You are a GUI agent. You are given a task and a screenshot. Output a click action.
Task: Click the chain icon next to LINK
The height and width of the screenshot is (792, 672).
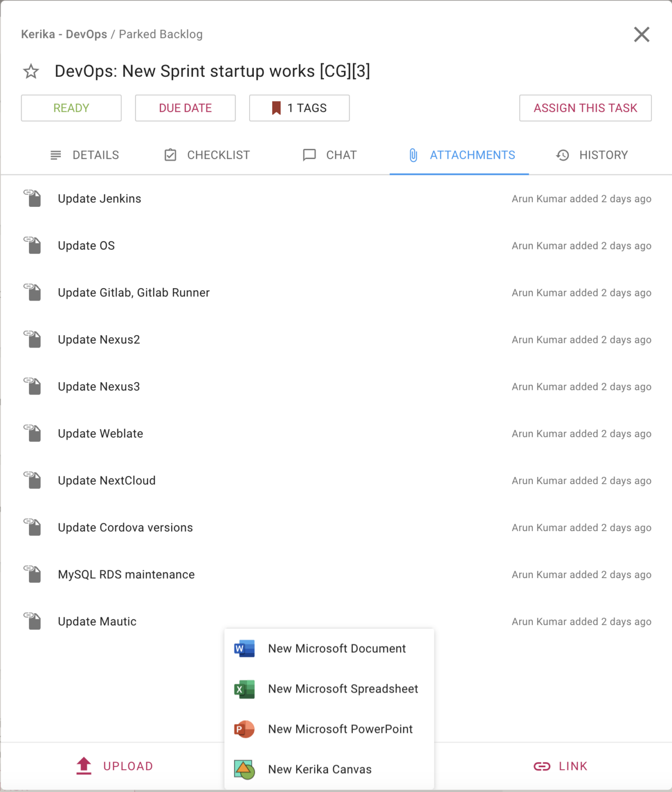542,766
